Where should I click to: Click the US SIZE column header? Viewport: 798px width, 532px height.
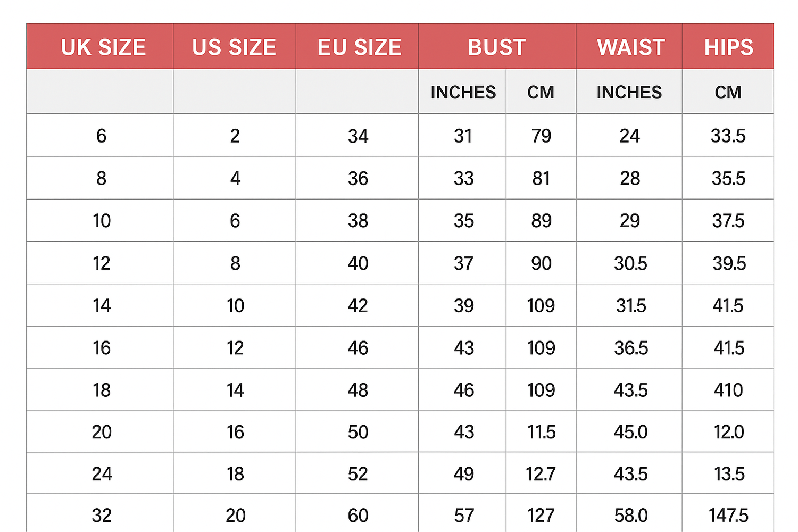tap(234, 47)
